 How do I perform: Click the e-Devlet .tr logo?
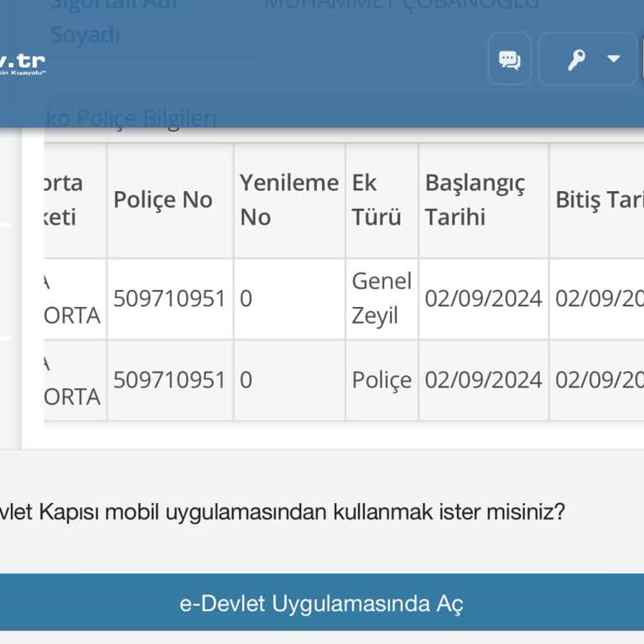click(22, 64)
